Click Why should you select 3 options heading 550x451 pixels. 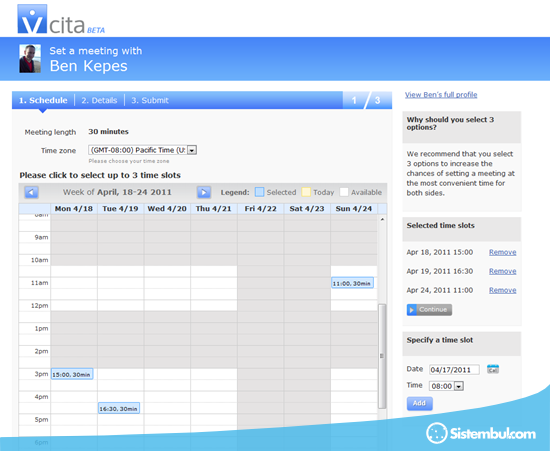point(450,123)
